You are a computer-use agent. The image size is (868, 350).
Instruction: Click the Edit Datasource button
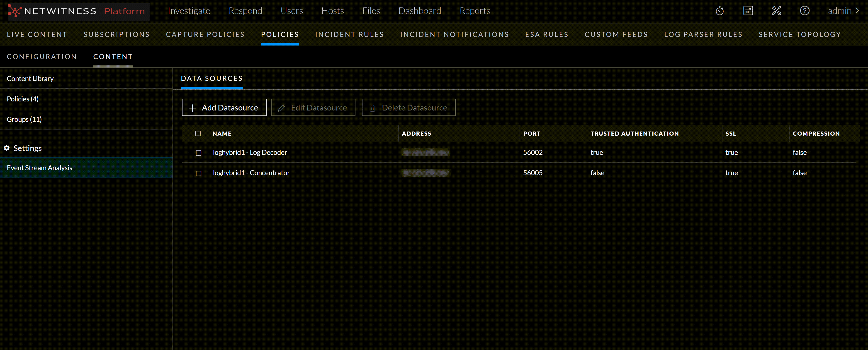pyautogui.click(x=313, y=108)
